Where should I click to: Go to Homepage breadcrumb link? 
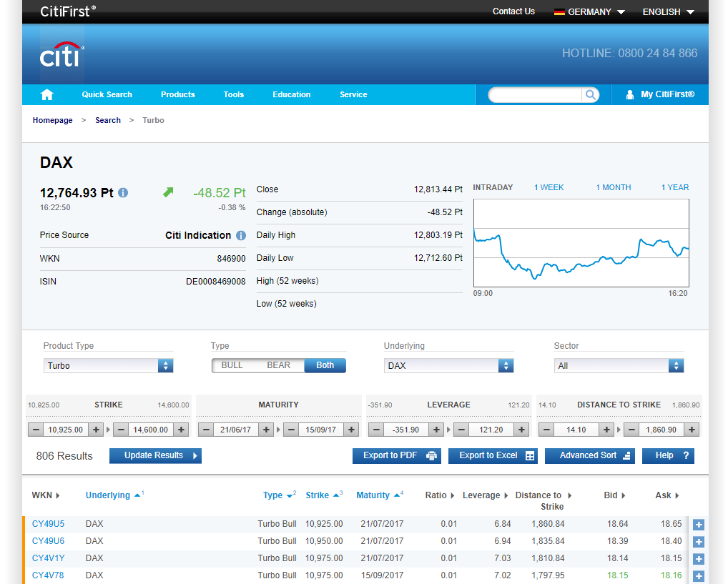point(52,120)
